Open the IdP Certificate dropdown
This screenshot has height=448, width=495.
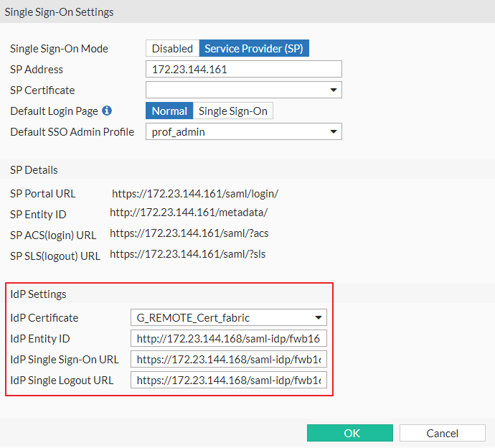[229, 318]
